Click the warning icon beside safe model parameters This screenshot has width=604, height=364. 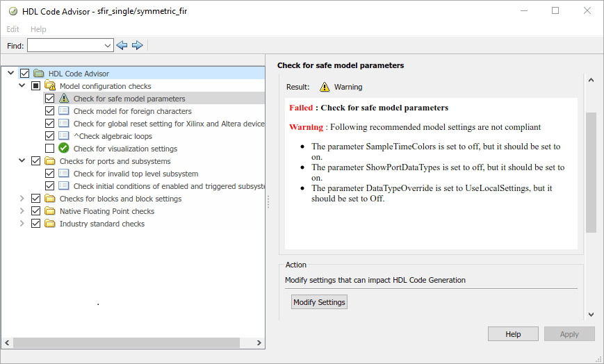64,99
